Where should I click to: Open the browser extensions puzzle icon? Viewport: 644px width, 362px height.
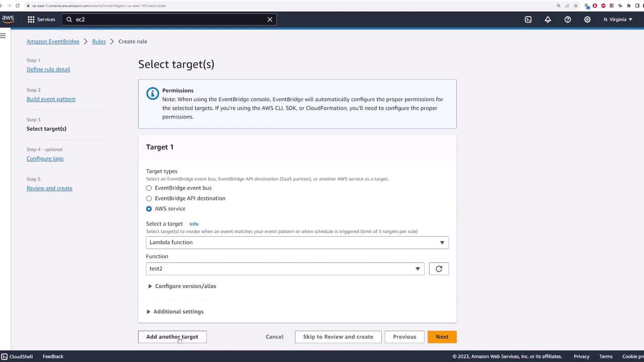coord(628,6)
